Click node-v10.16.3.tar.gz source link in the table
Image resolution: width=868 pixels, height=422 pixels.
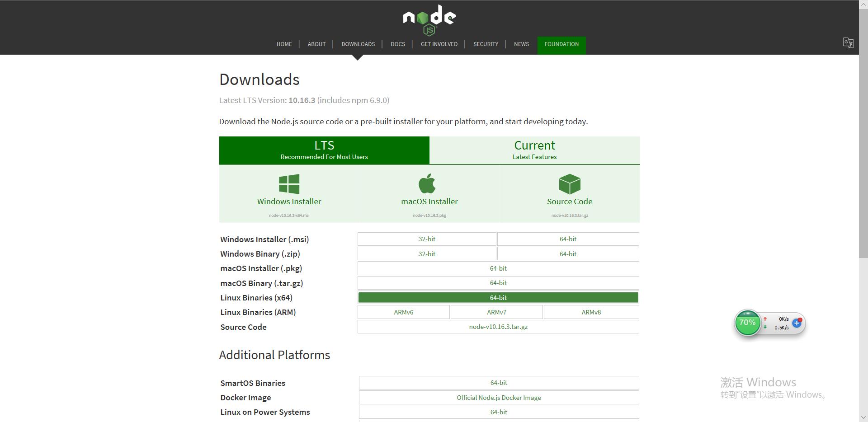498,327
